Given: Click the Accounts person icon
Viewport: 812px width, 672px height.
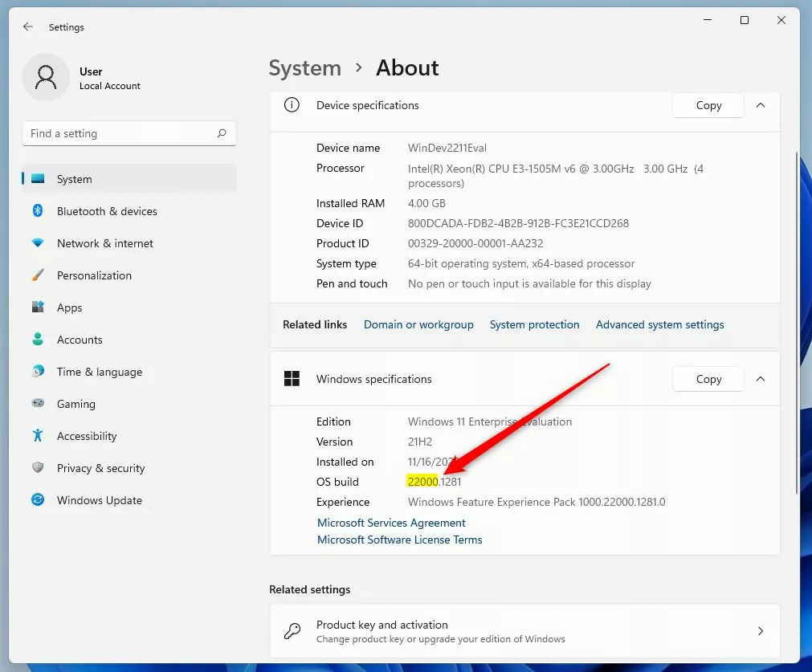Looking at the screenshot, I should (38, 339).
